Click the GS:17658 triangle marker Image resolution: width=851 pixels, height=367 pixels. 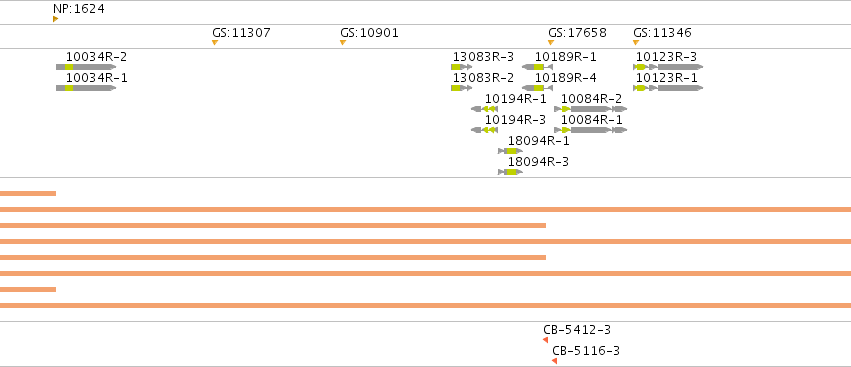(x=551, y=42)
